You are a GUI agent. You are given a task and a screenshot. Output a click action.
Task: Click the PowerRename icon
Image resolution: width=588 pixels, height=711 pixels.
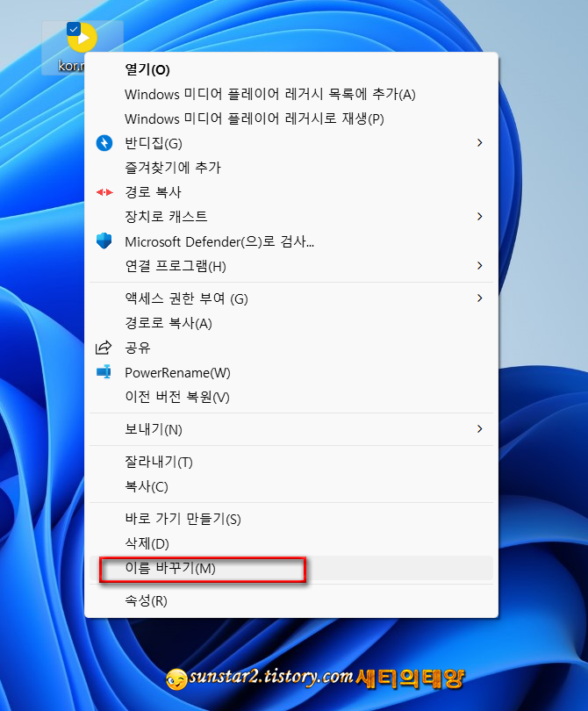(x=104, y=372)
